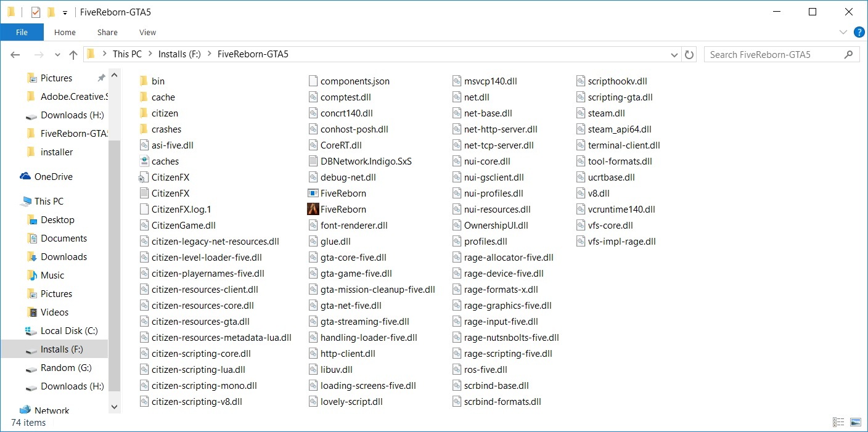Open the bin folder icon
This screenshot has height=432, width=868.
[144, 81]
